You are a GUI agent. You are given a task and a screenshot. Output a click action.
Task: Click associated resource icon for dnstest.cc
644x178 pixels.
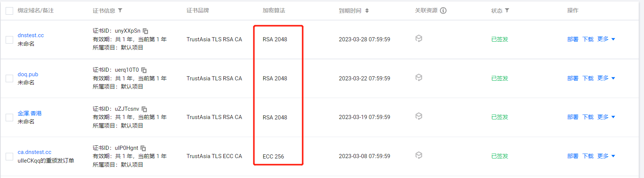pos(419,38)
